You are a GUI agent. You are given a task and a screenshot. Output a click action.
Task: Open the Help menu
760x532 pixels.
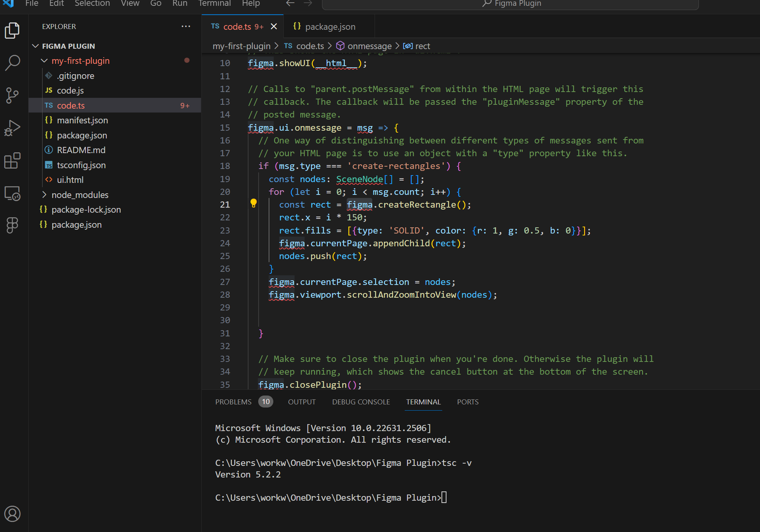(251, 3)
